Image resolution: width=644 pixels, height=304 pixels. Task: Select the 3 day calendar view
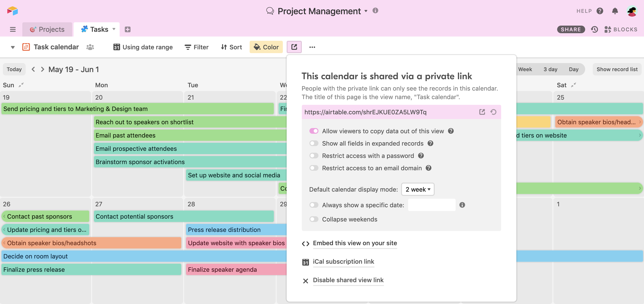(x=550, y=69)
